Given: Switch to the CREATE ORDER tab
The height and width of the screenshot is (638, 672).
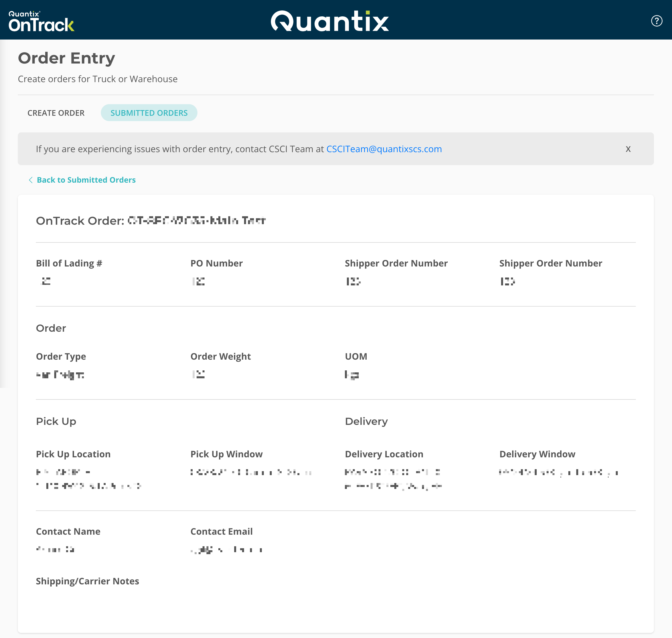Looking at the screenshot, I should [x=56, y=113].
